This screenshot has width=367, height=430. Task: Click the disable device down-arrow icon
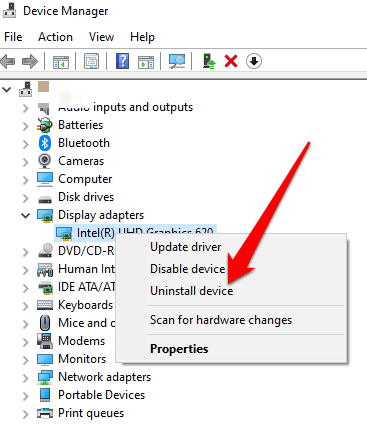coord(254,61)
